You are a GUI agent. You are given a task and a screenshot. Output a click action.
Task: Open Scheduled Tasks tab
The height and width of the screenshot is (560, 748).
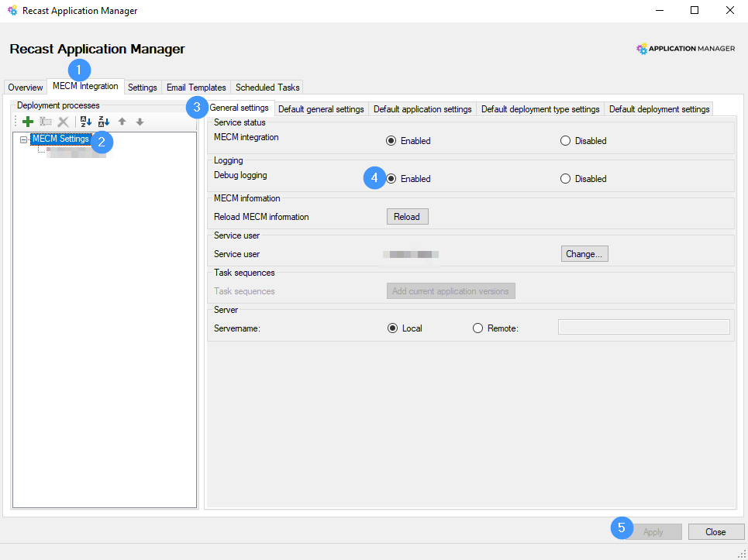pyautogui.click(x=267, y=88)
